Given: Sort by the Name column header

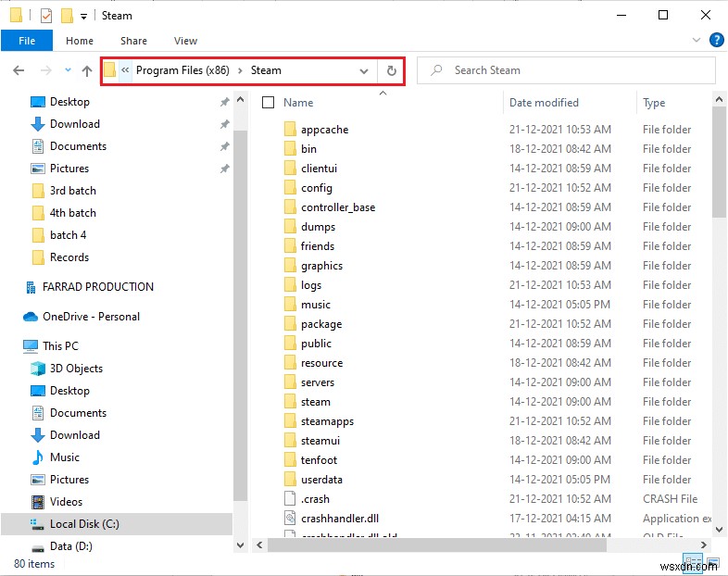Looking at the screenshot, I should pyautogui.click(x=298, y=103).
